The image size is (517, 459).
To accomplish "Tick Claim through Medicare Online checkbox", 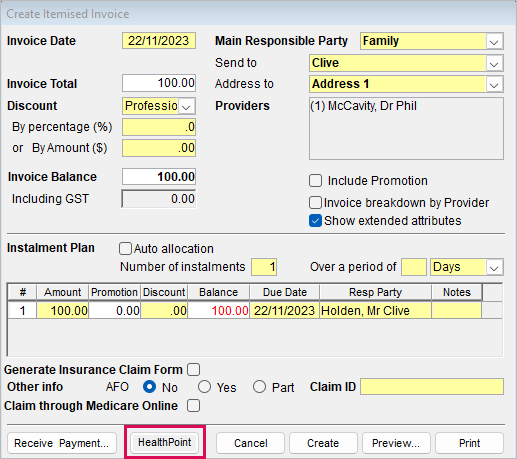I will point(193,406).
